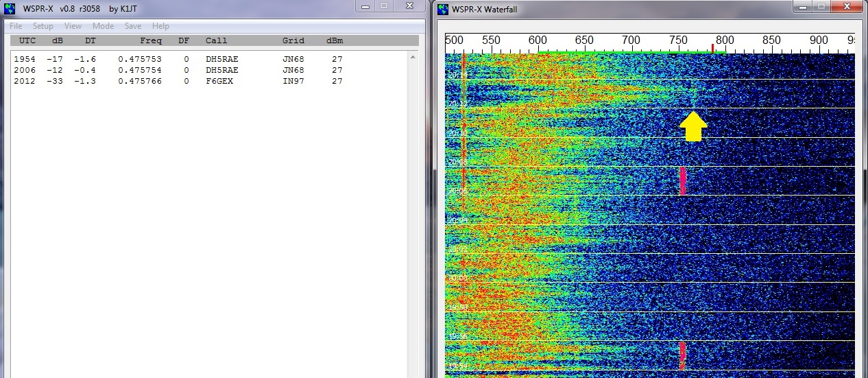Viewport: 868px width, 378px height.
Task: Select the 2006 UTC decode time
Action: [25, 70]
